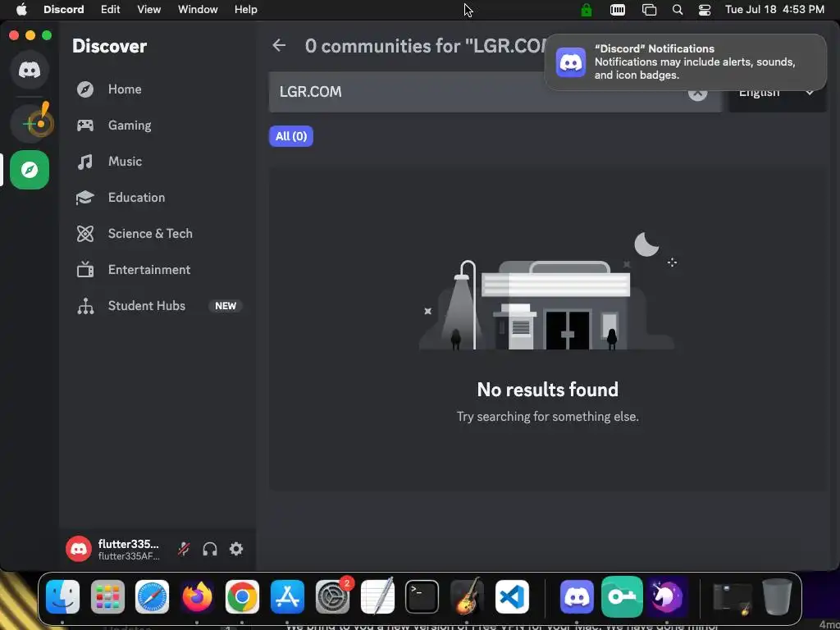Click the TV icon beside Entertainment
Image resolution: width=840 pixels, height=630 pixels.
coord(85,269)
